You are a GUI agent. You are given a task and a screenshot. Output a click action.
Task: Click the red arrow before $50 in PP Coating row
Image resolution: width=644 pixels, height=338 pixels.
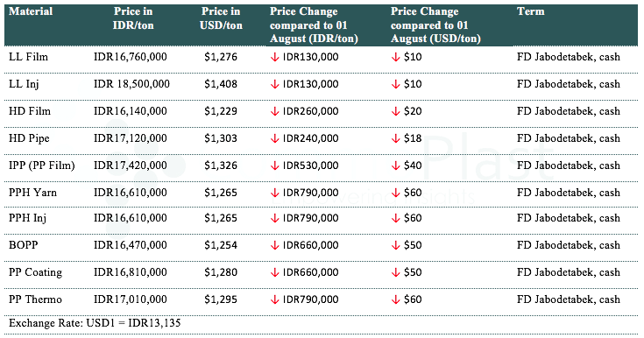coord(395,272)
